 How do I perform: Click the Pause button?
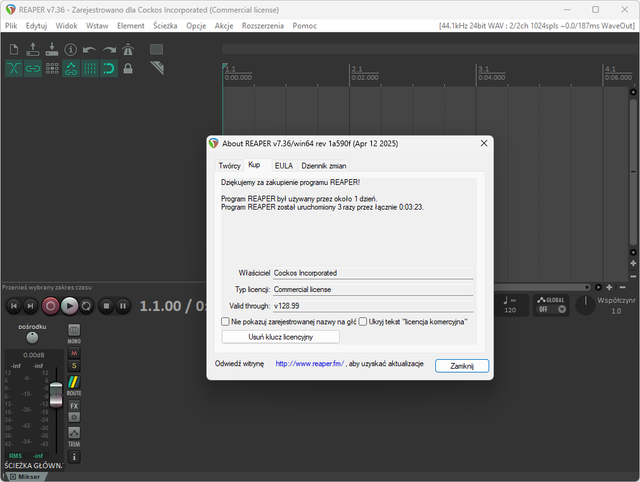[x=123, y=306]
